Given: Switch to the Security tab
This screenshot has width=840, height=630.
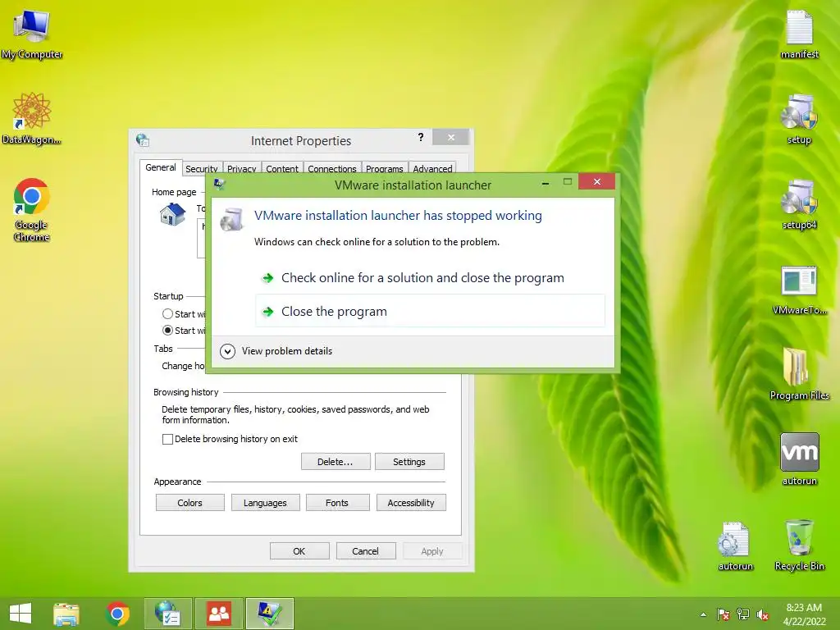Looking at the screenshot, I should pyautogui.click(x=202, y=168).
